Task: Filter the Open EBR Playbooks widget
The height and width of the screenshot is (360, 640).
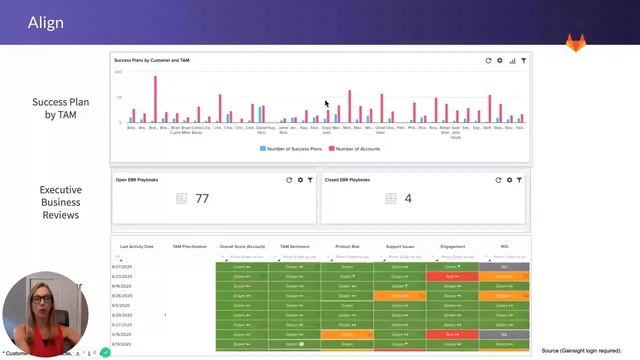Action: (310, 180)
